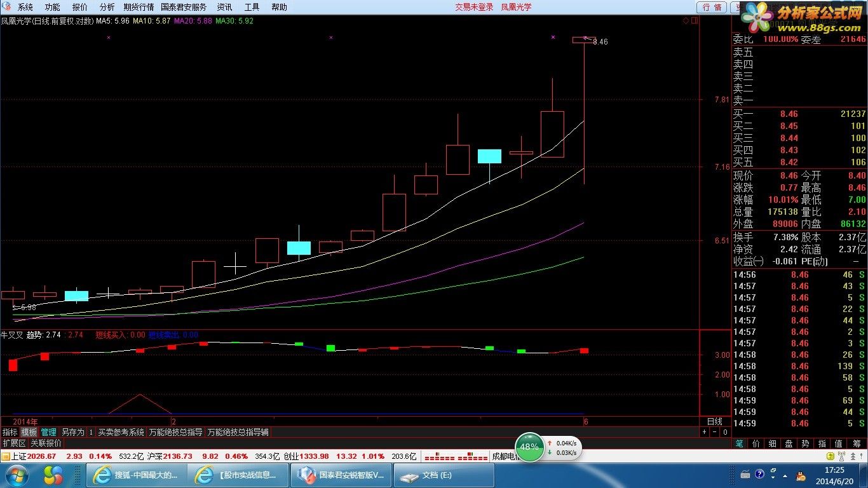The height and width of the screenshot is (488, 868).
Task: Click the colorful pinned taskbar app icon
Action: [53, 475]
